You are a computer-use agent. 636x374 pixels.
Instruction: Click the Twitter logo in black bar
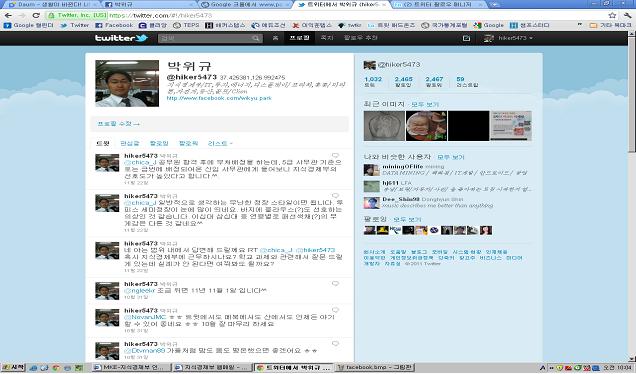[121, 38]
